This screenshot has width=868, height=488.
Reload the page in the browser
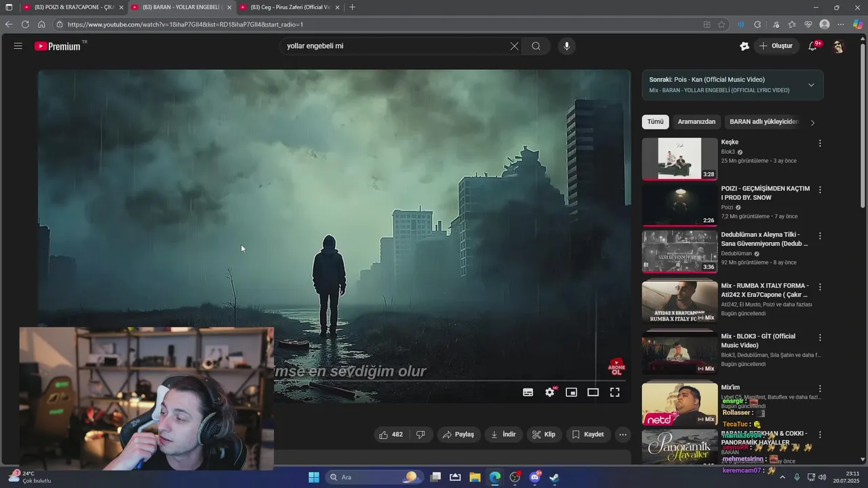25,24
